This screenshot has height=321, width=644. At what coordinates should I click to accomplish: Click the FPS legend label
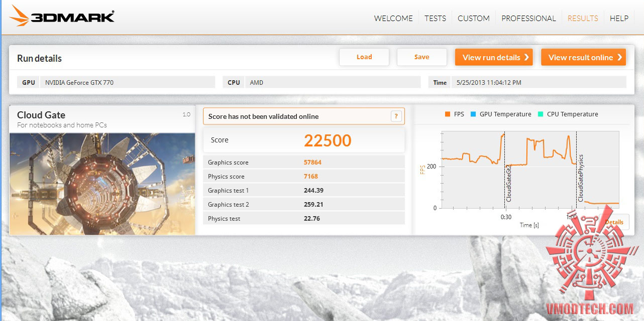click(x=459, y=114)
